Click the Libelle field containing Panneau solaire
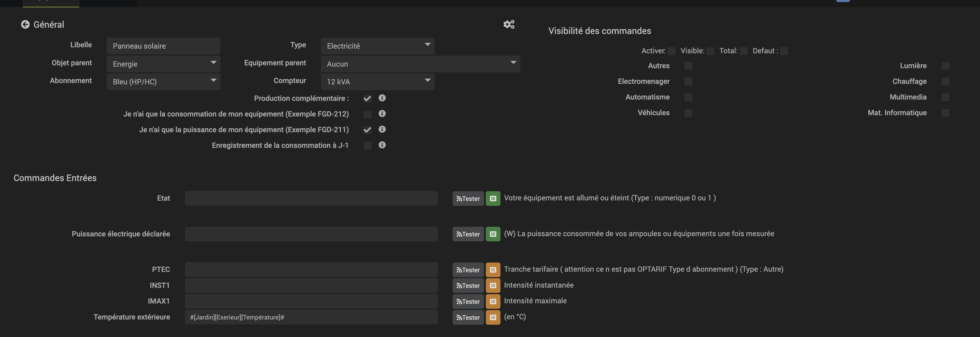980x337 pixels. (163, 46)
